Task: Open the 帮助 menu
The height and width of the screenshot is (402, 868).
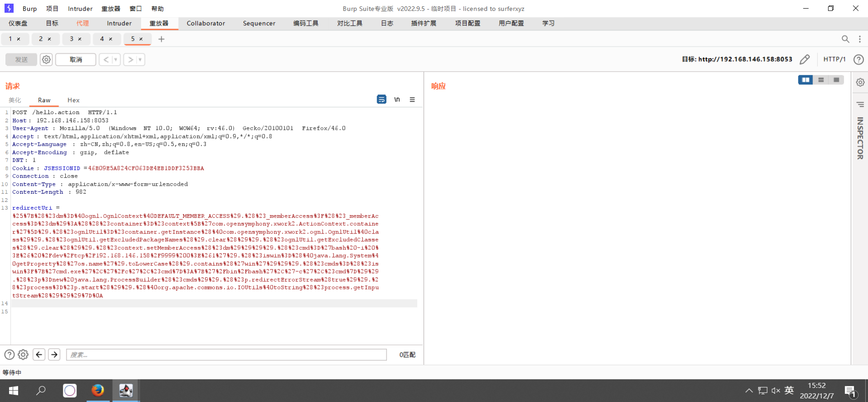Action: coord(157,9)
